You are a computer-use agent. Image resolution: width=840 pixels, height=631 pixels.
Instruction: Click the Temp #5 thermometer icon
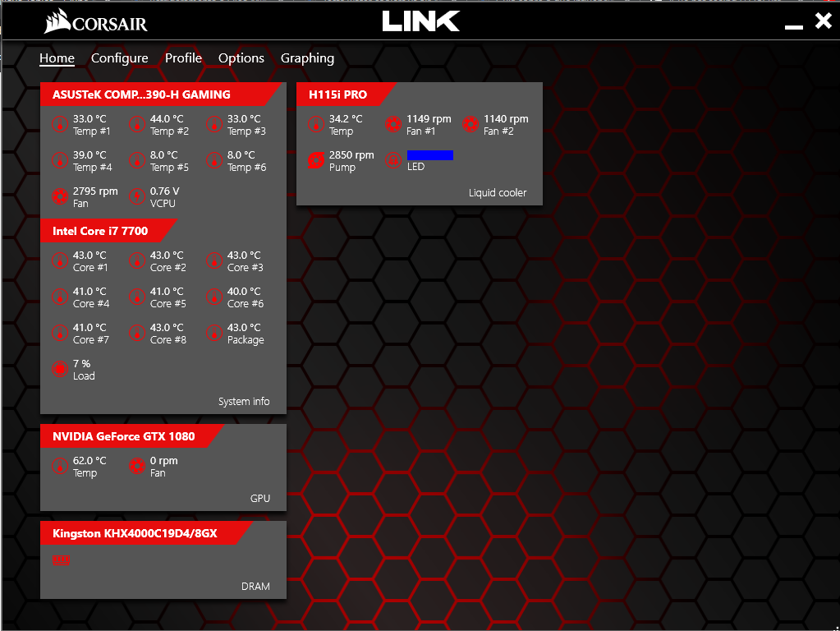pyautogui.click(x=136, y=160)
